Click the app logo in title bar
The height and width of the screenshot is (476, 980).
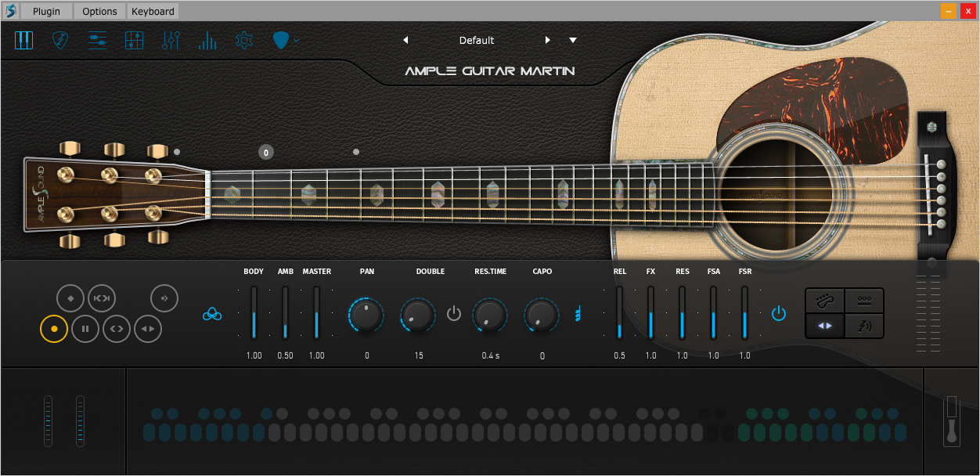click(10, 11)
